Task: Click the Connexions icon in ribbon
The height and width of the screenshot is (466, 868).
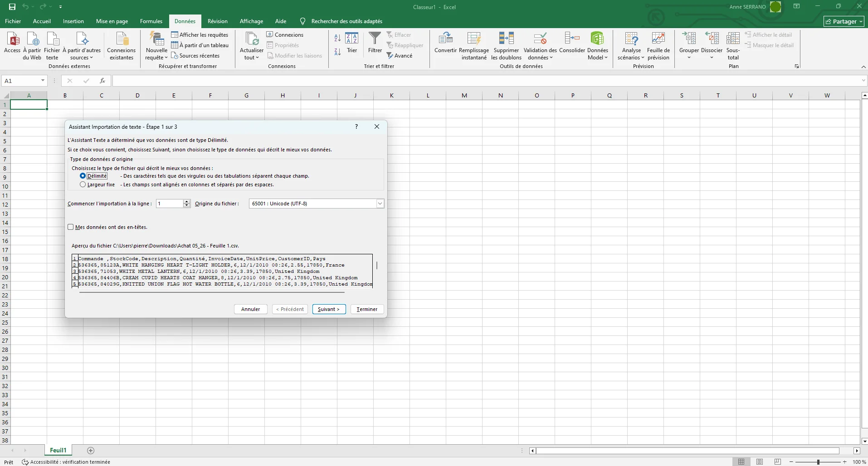Action: (x=285, y=35)
